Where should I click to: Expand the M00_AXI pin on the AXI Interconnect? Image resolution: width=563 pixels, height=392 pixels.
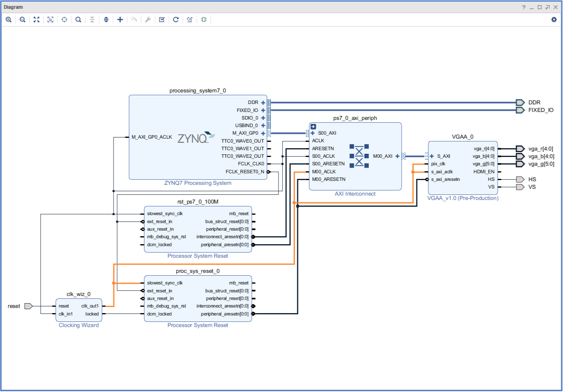point(397,156)
